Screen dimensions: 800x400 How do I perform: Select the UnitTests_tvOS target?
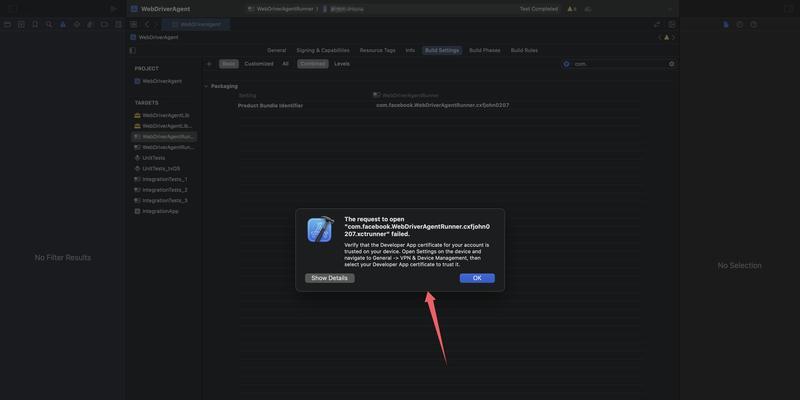[157, 168]
